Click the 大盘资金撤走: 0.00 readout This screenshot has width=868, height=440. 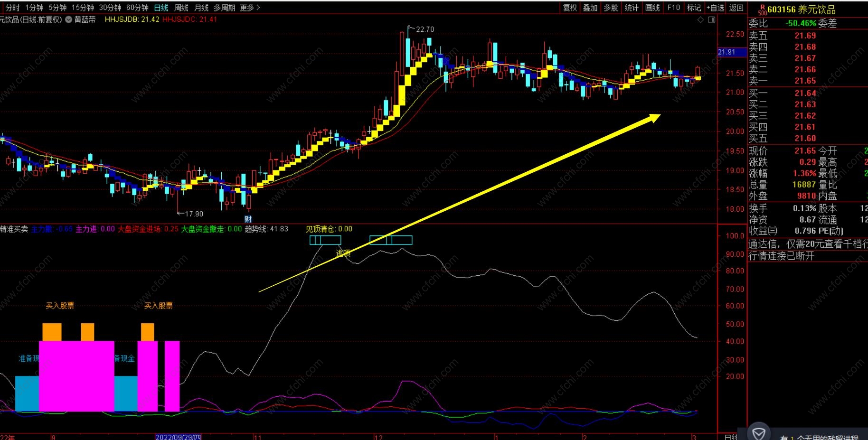pyautogui.click(x=212, y=229)
